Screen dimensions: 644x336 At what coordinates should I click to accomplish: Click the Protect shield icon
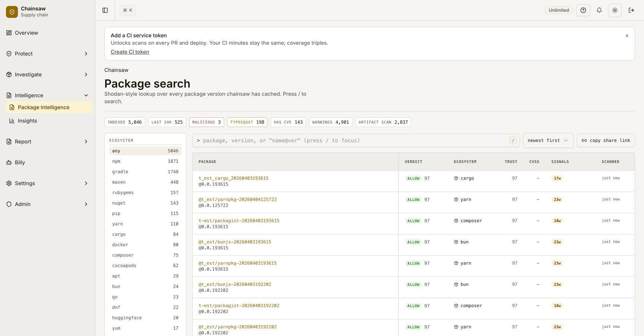coord(9,54)
